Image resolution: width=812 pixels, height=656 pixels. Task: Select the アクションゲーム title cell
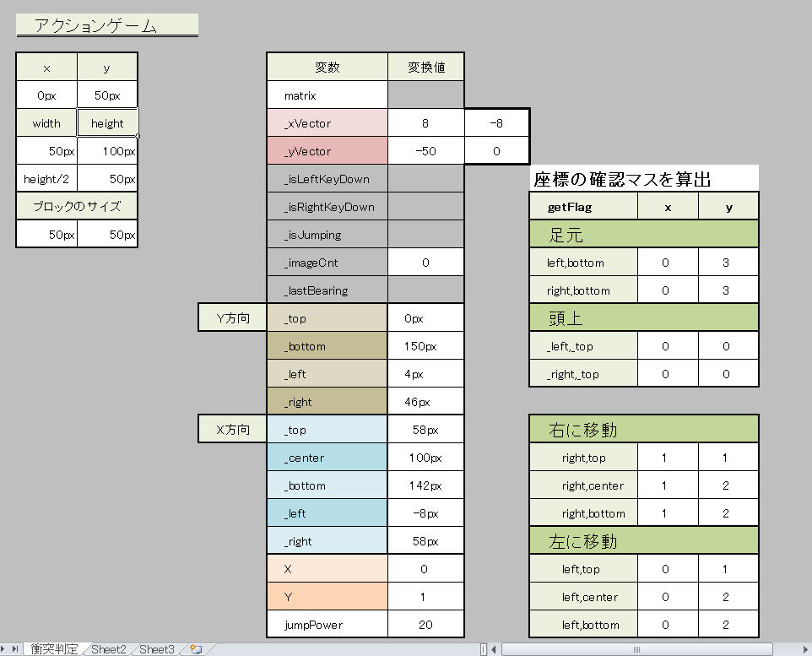tap(107, 25)
